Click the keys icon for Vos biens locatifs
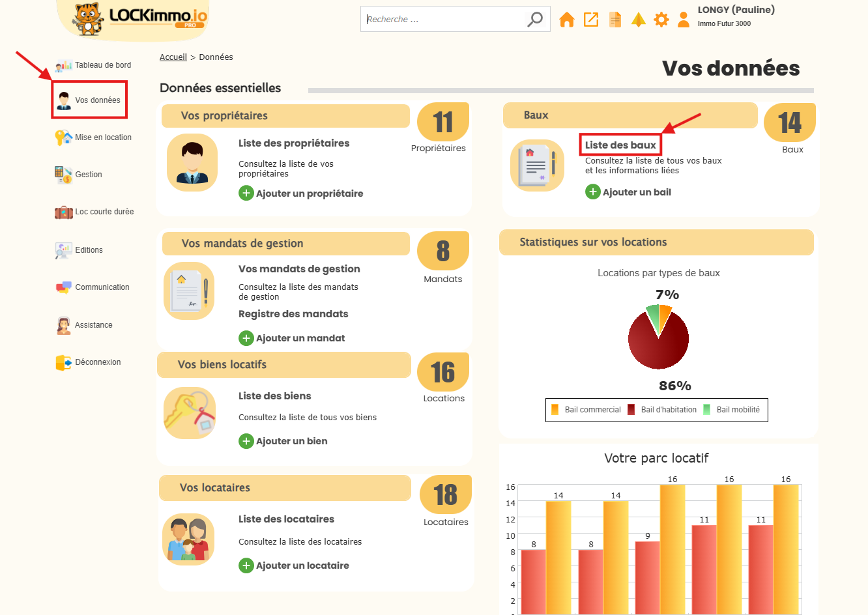Image resolution: width=868 pixels, height=615 pixels. 190,413
